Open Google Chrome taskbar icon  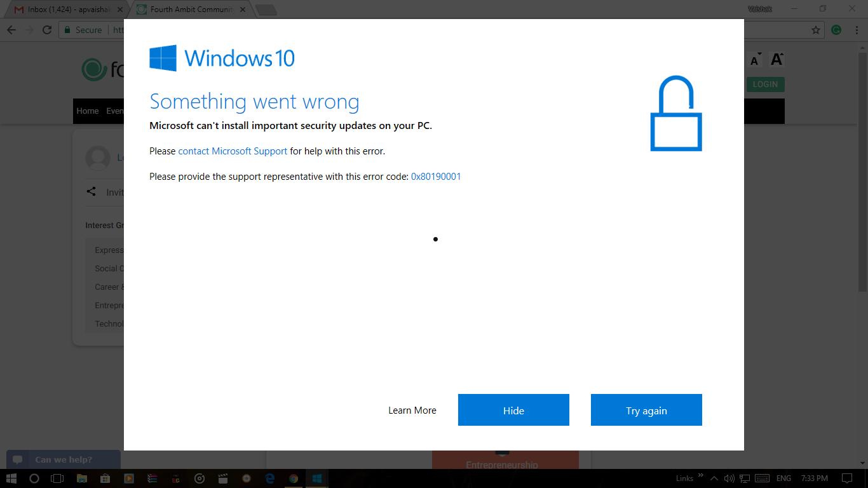coord(293,478)
